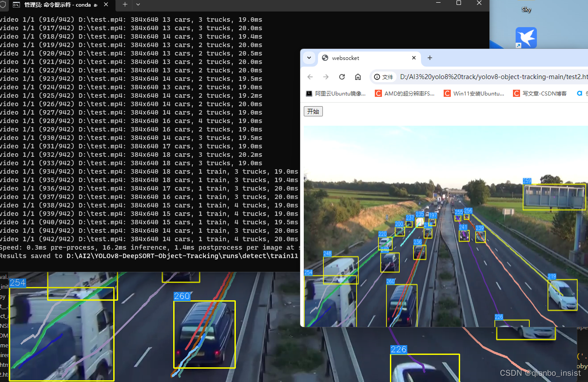Click the tracked vehicle box labeled 259
588x382 pixels.
pyautogui.click(x=554, y=197)
